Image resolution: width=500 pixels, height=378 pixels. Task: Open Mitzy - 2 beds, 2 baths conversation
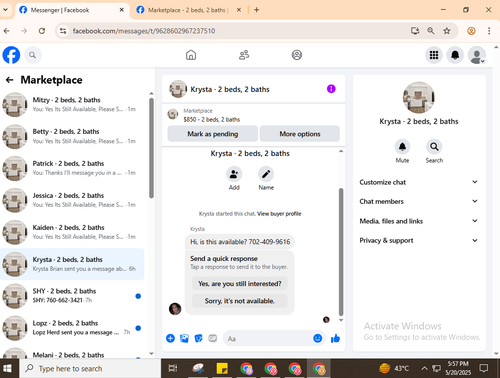click(x=73, y=105)
